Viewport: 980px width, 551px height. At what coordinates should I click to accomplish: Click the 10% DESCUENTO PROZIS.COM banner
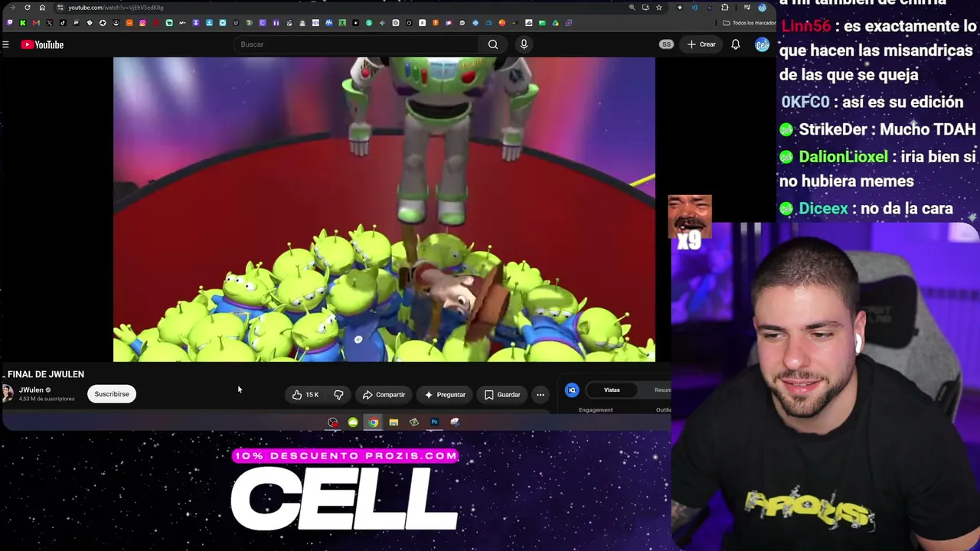345,456
